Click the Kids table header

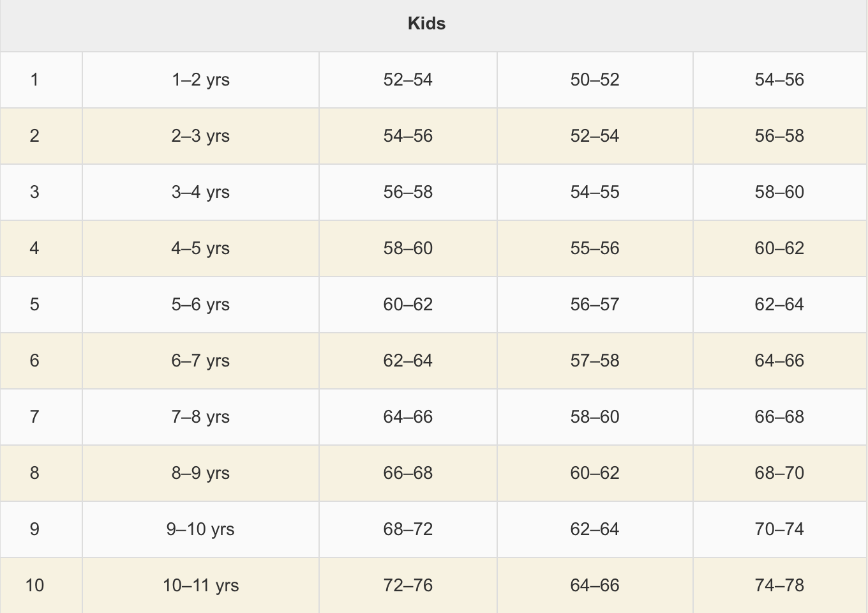pos(433,25)
